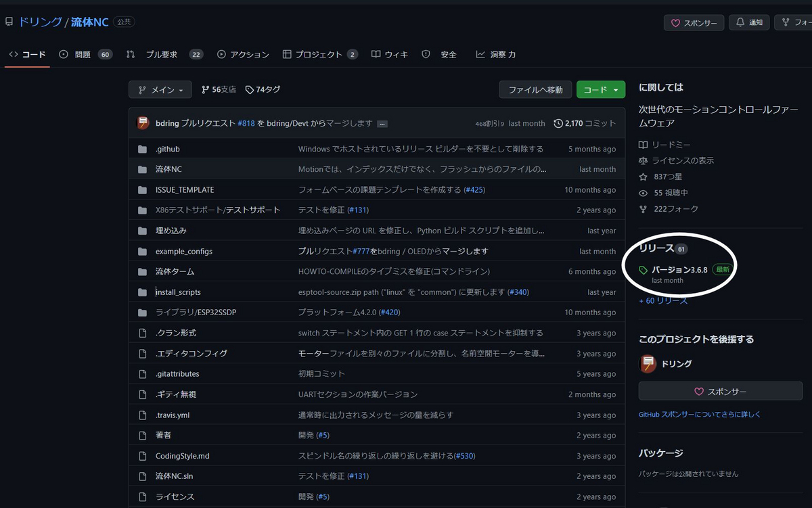Click the ISSUE_TEMPLATE folder icon

pyautogui.click(x=142, y=190)
